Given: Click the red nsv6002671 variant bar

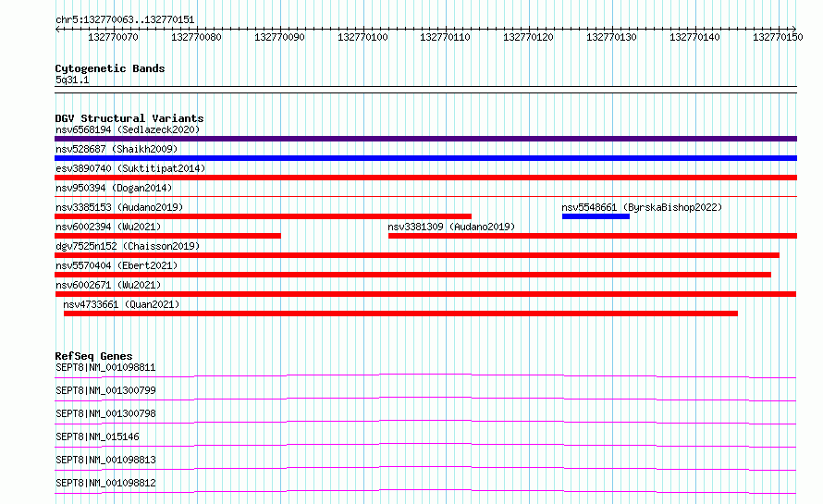Looking at the screenshot, I should [x=425, y=294].
